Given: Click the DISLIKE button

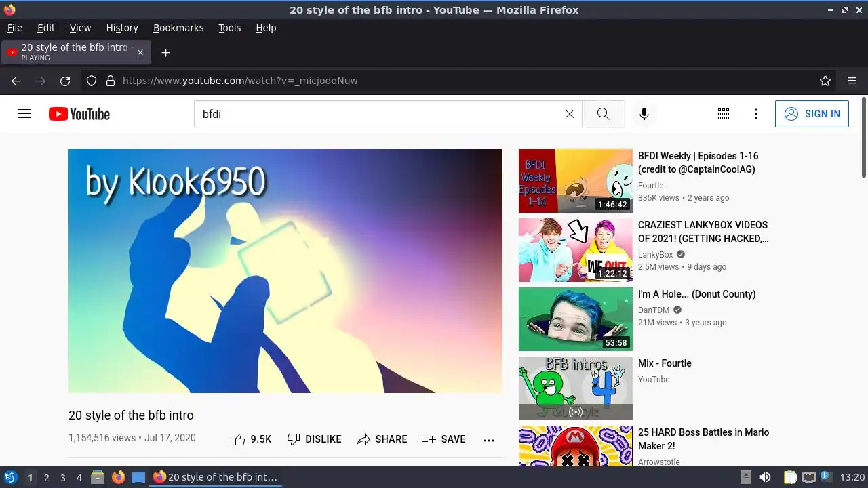Looking at the screenshot, I should point(314,439).
